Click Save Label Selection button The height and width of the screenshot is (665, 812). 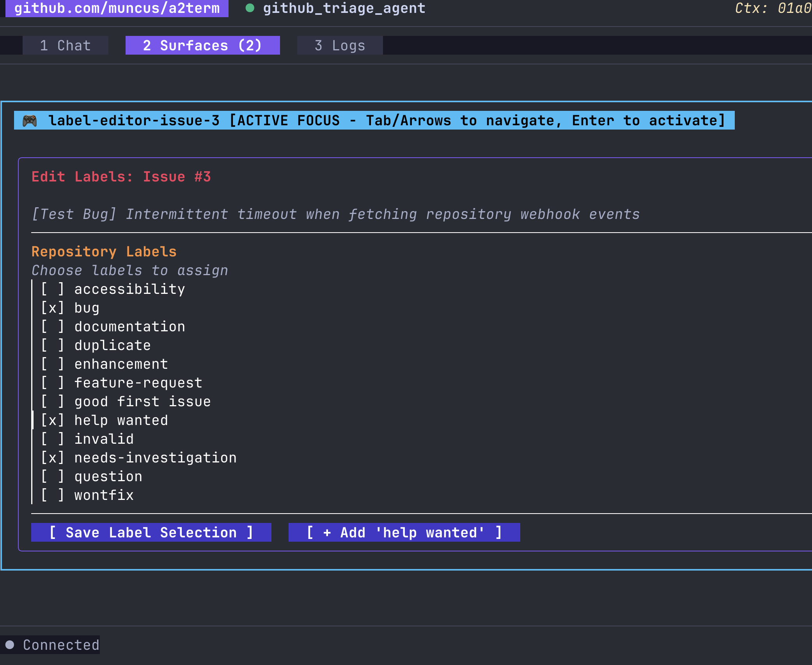[151, 532]
